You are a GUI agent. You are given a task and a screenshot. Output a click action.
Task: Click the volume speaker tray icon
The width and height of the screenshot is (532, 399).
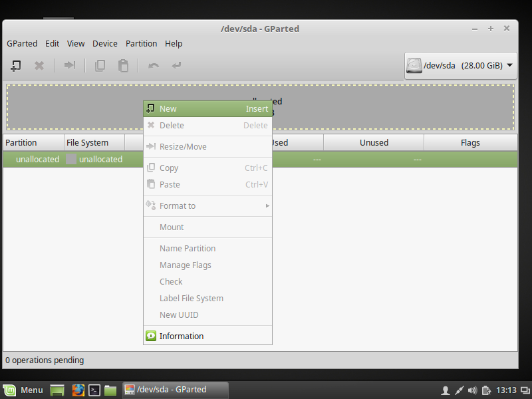point(473,390)
